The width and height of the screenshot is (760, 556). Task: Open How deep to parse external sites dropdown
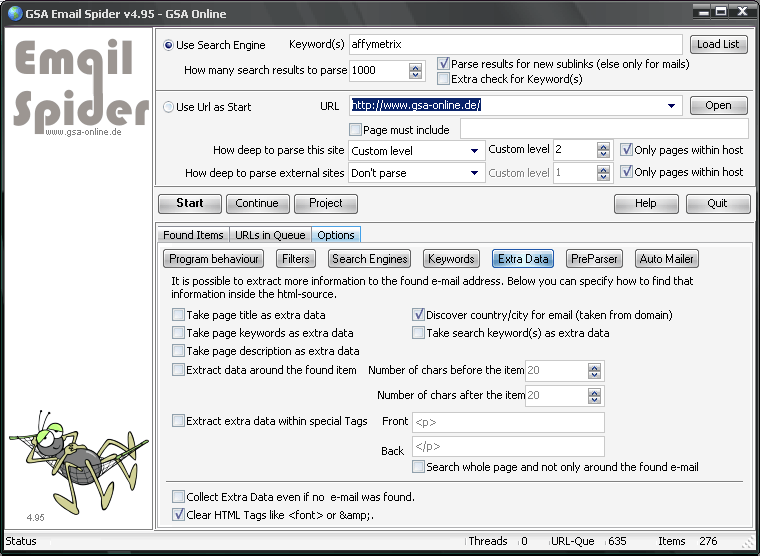click(475, 173)
